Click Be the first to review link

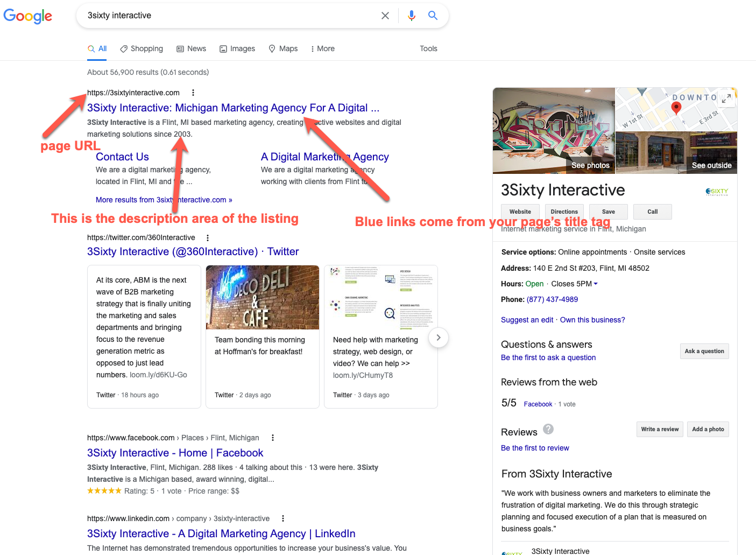[x=535, y=448]
